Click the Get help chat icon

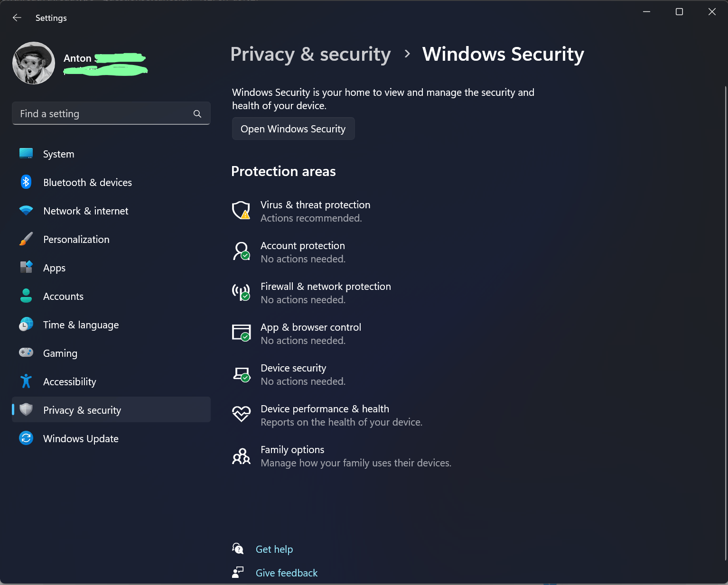238,548
